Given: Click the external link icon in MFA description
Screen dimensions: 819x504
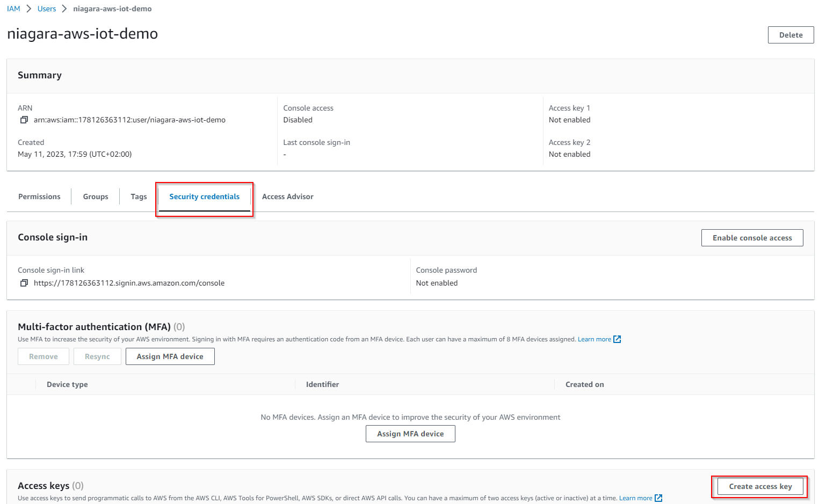Looking at the screenshot, I should pyautogui.click(x=617, y=339).
